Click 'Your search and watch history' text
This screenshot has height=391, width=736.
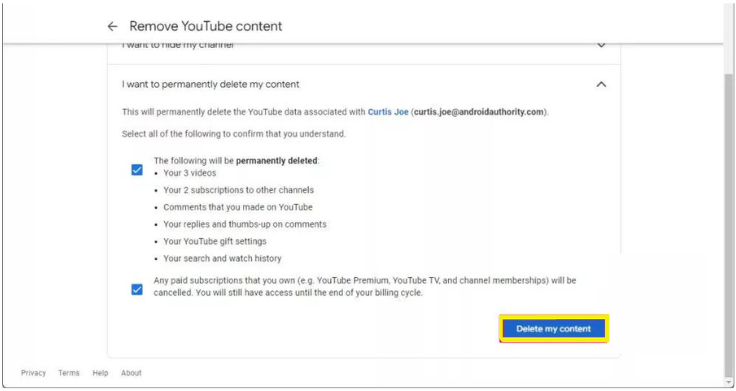tap(222, 258)
